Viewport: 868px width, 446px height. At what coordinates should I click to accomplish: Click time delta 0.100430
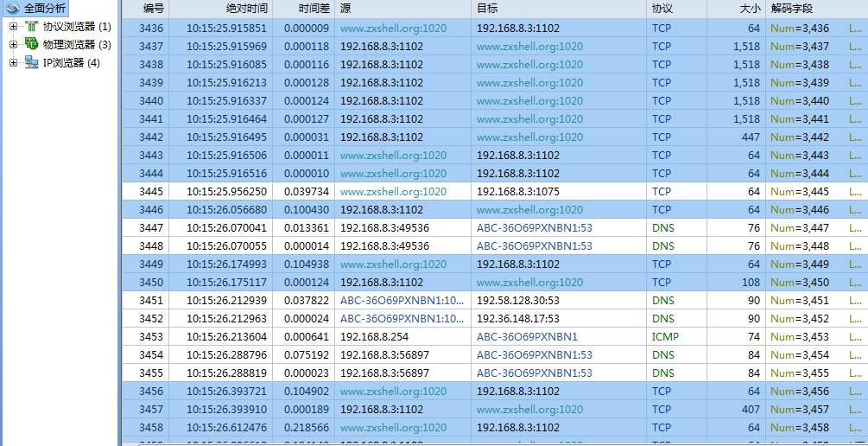[307, 210]
